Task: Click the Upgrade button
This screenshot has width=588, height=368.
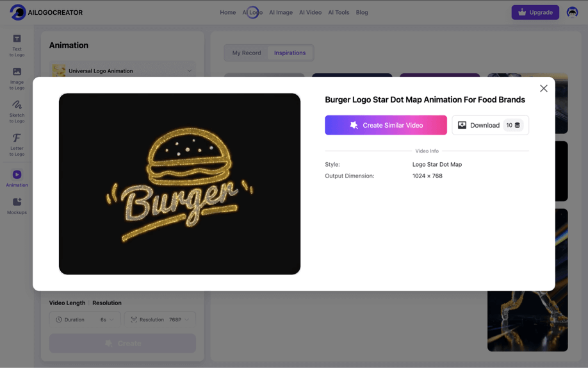Action: pyautogui.click(x=535, y=12)
